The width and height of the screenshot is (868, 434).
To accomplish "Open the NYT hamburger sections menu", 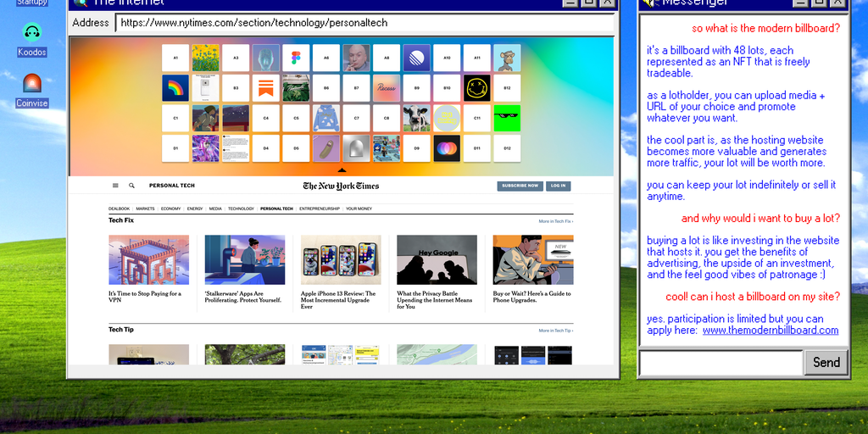I will pyautogui.click(x=115, y=186).
